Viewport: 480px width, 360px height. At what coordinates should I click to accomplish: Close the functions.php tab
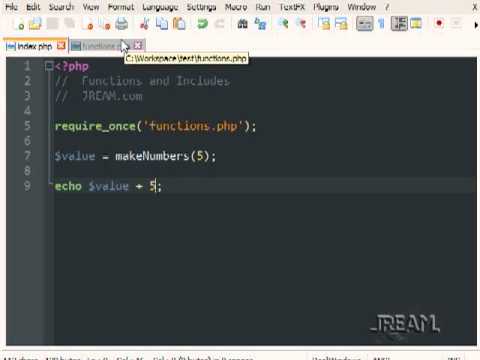138,45
